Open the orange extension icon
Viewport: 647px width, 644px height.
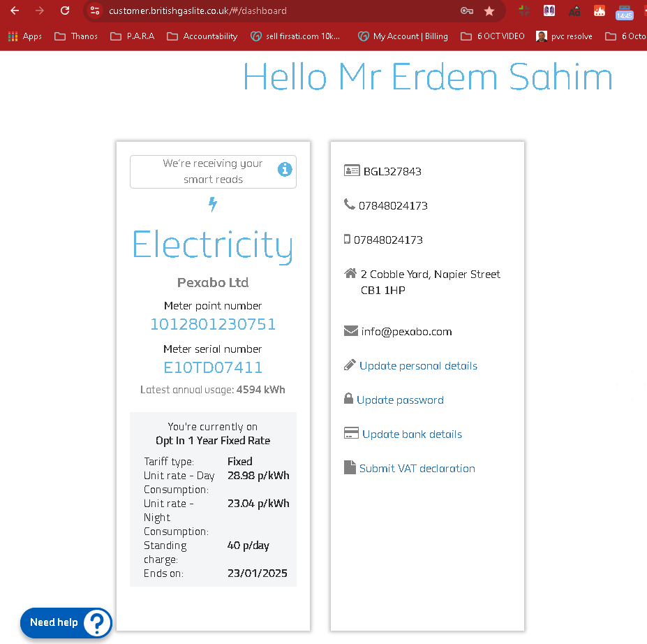click(600, 10)
